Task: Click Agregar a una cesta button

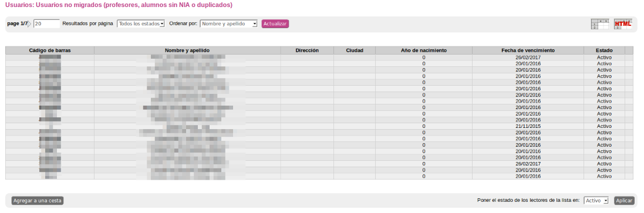Action: click(x=38, y=201)
